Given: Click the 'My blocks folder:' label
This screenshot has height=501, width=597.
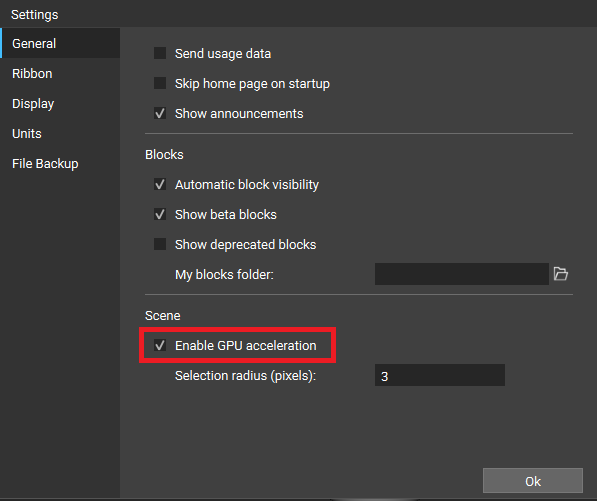Looking at the screenshot, I should 224,274.
